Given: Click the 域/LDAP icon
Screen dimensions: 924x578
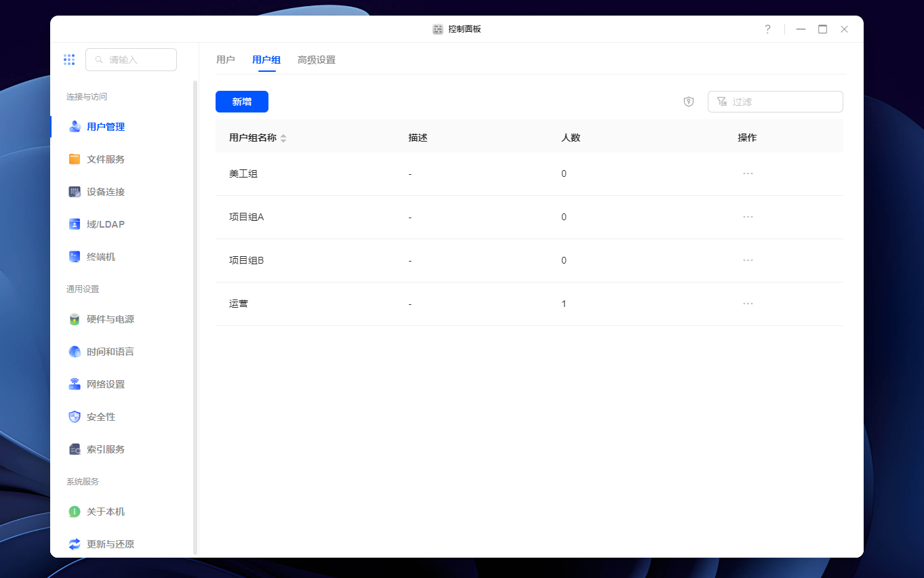Looking at the screenshot, I should click(x=75, y=224).
